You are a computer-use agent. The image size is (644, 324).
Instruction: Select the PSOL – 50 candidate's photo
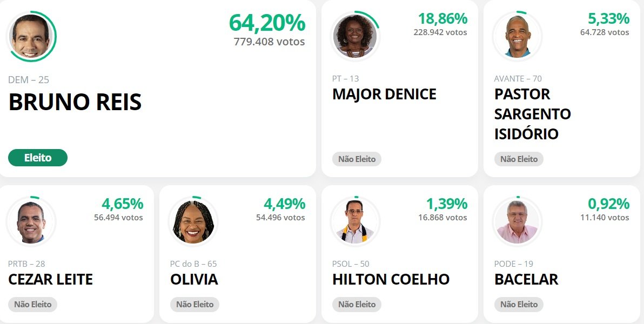[355, 222]
